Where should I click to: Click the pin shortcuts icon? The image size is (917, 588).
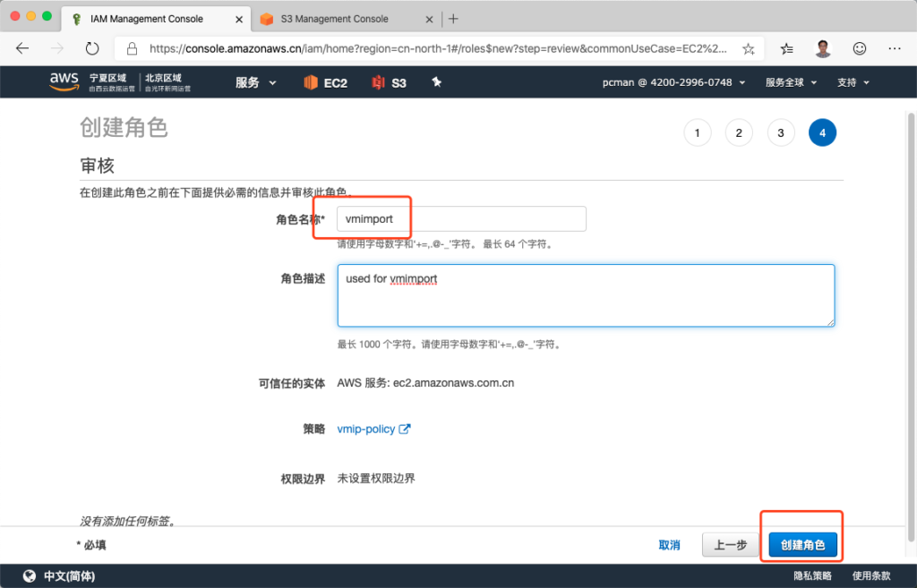(x=437, y=82)
